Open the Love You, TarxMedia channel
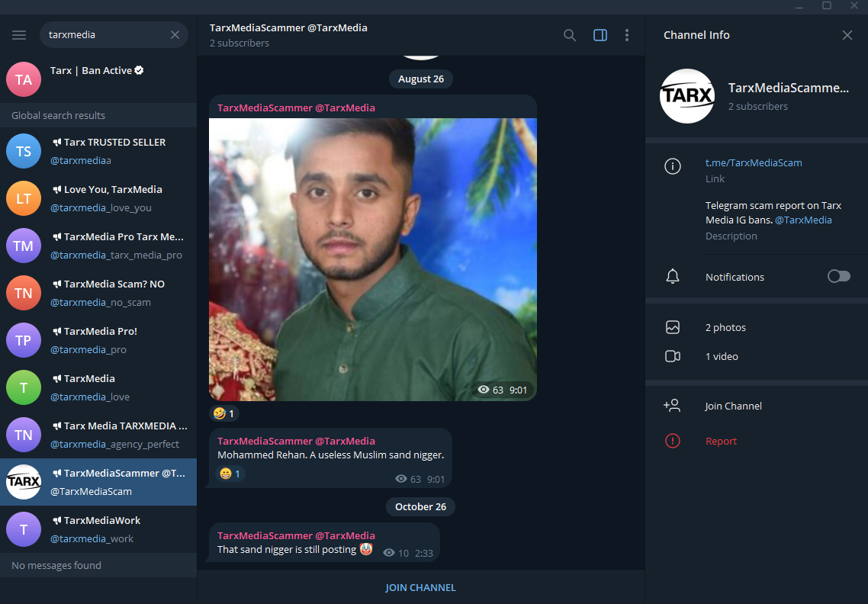The height and width of the screenshot is (604, 868). (x=98, y=198)
